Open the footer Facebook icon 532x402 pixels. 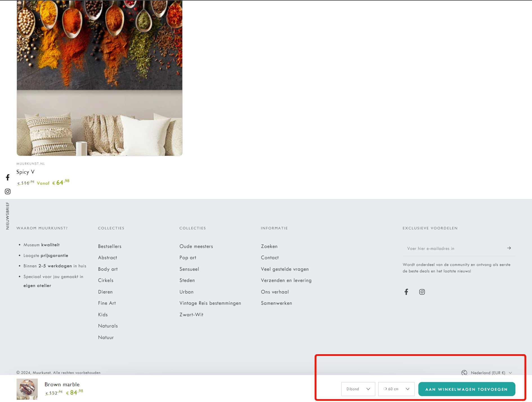(x=406, y=292)
